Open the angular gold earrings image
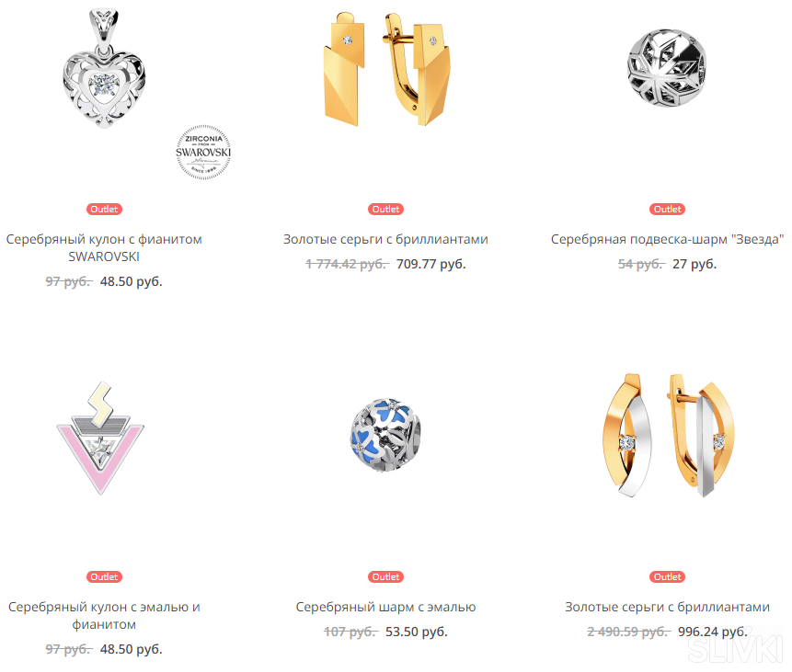 pyautogui.click(x=386, y=69)
